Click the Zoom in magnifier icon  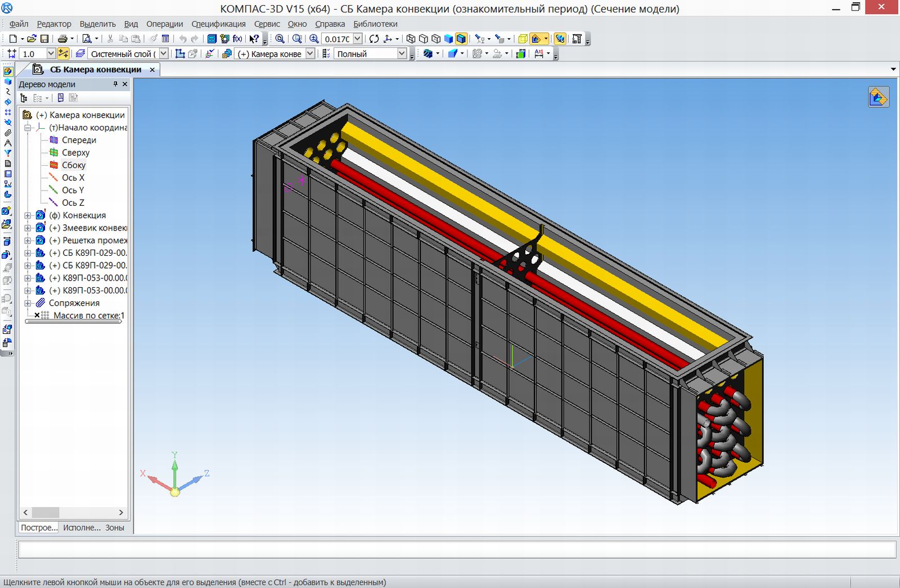pos(314,39)
